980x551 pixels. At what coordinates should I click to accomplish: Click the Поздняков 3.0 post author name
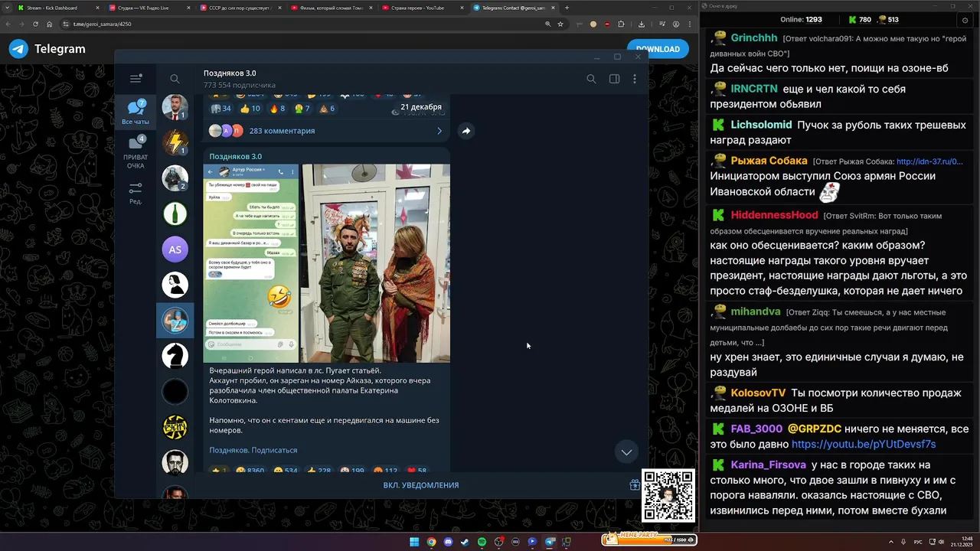236,156
